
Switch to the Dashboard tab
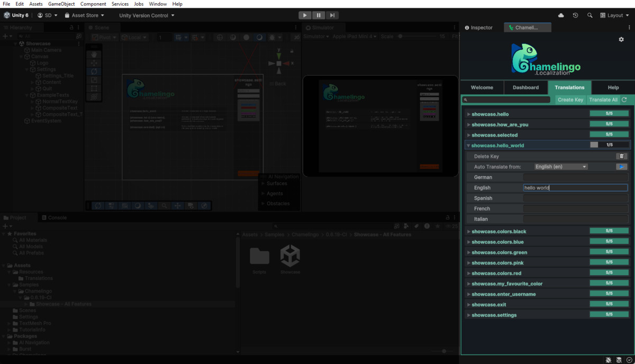[x=525, y=87]
